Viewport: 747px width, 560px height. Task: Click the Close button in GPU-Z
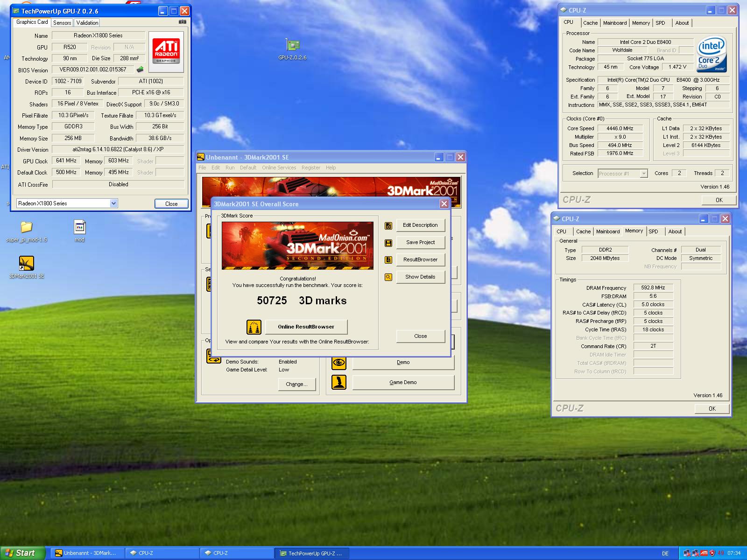[171, 204]
